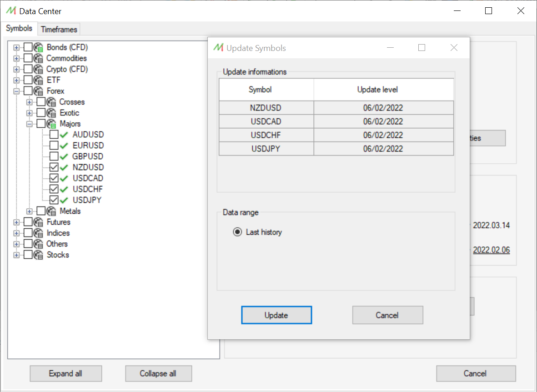The height and width of the screenshot is (392, 537).
Task: Check the EURUSD checkbox
Action: click(x=54, y=146)
